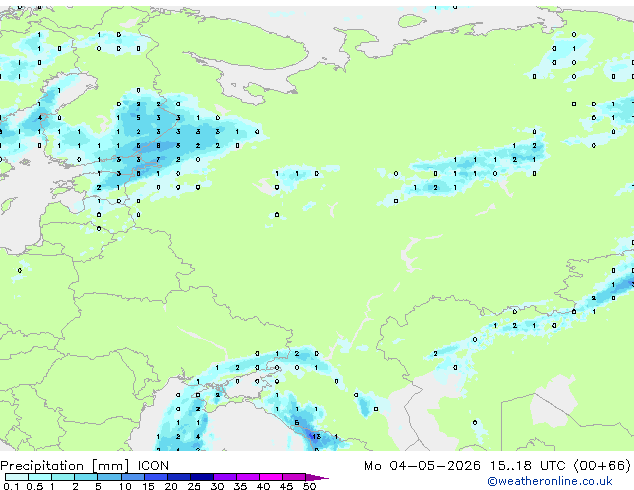Click the 'Mo 04-05-2026 15..18 UTC' timestamp
This screenshot has height=490, width=634.
point(464,466)
